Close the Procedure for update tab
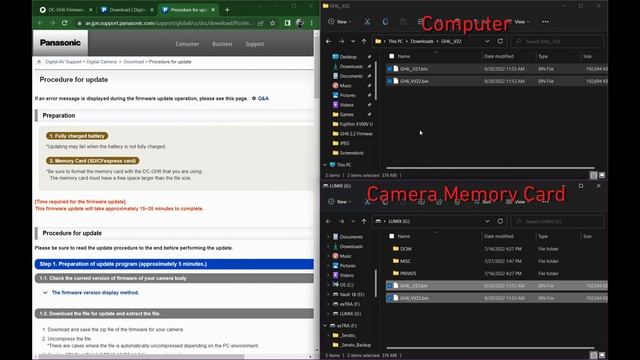 coord(213,10)
